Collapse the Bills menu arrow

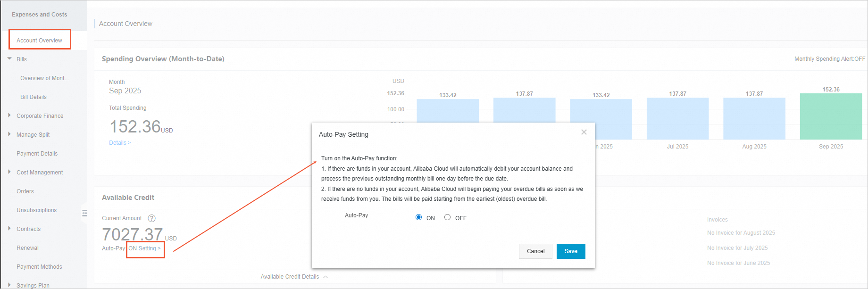click(x=9, y=59)
